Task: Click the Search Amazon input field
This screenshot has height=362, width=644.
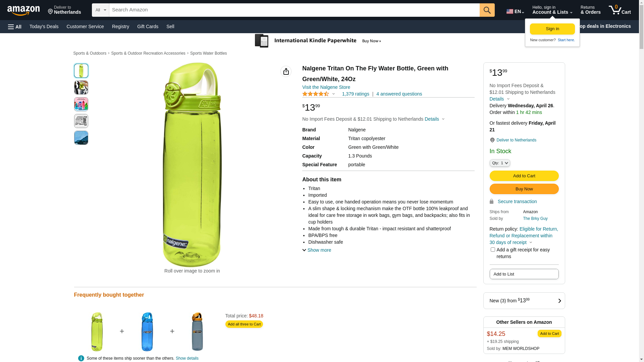Action: (x=294, y=10)
